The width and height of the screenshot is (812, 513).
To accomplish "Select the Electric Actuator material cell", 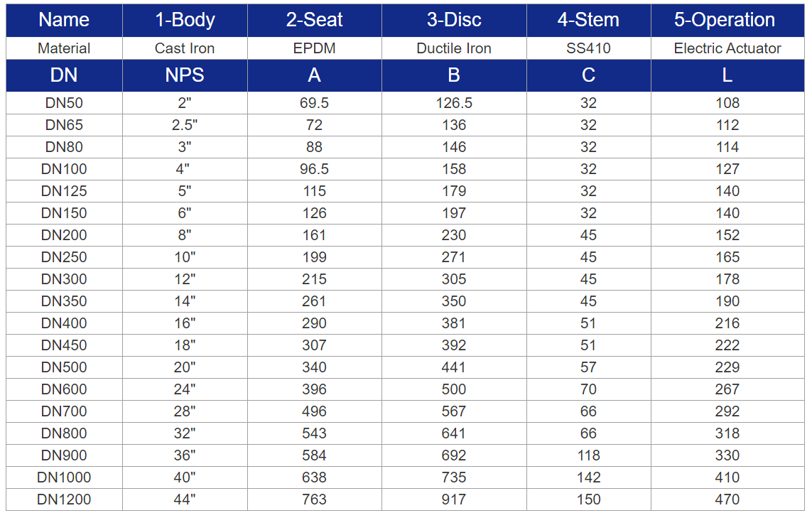I will point(727,48).
